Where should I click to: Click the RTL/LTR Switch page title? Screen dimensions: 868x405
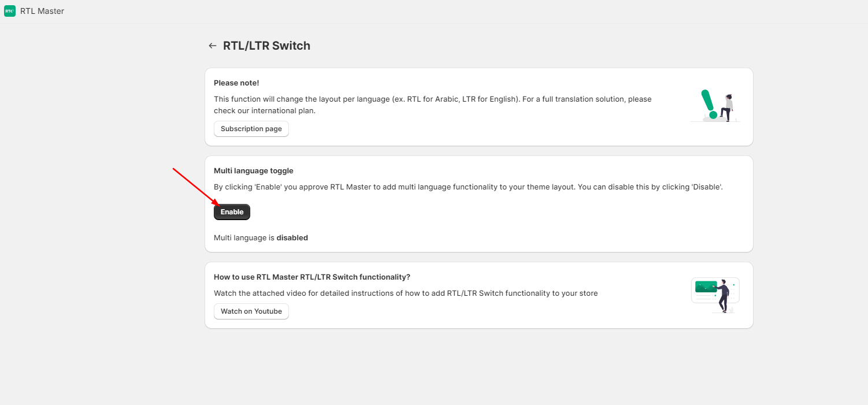coord(266,46)
